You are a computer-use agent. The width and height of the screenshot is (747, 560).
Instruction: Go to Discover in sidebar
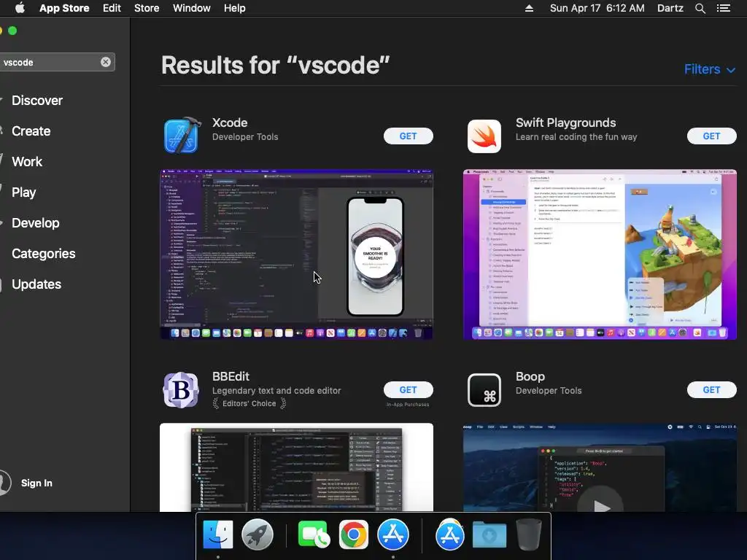pyautogui.click(x=37, y=101)
